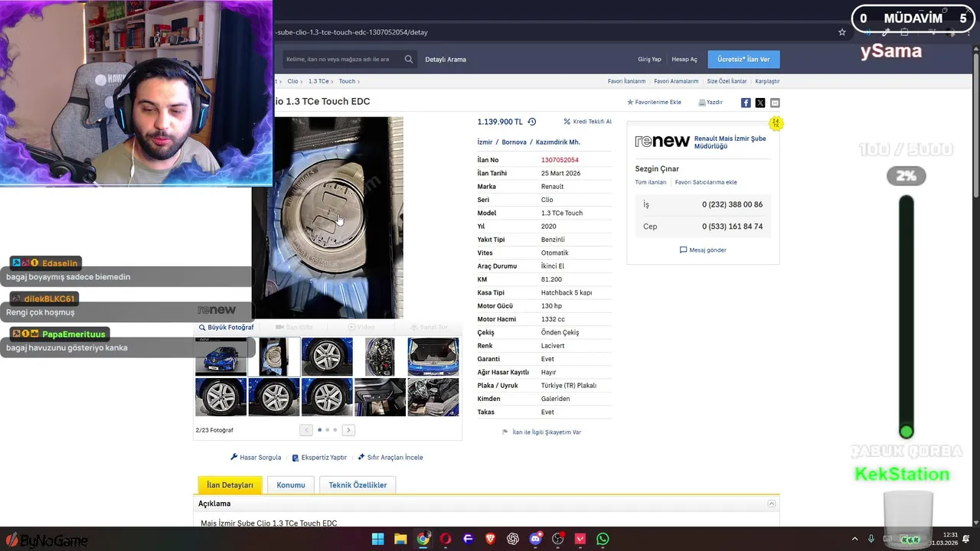The height and width of the screenshot is (551, 980).
Task: Open price history clock icon beside 1.139.900 TL
Action: 532,122
